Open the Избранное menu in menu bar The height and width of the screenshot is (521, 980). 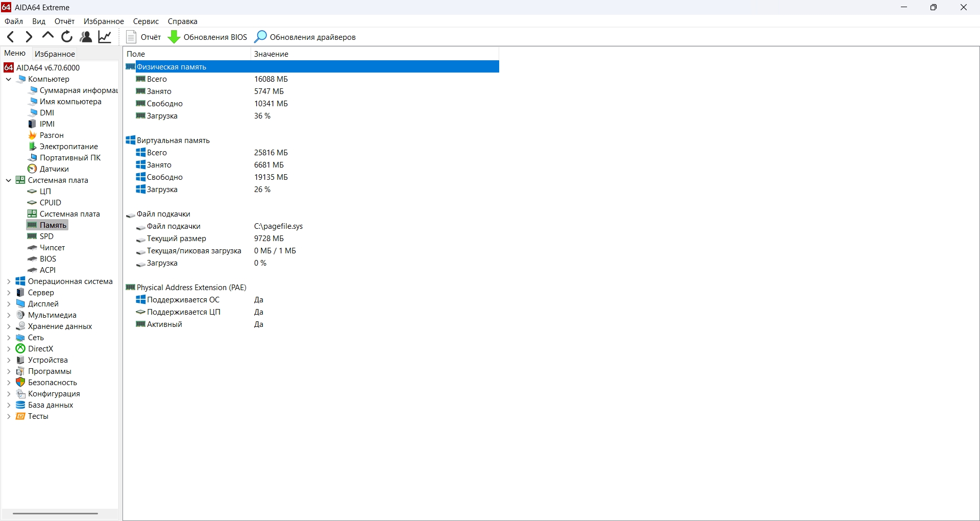click(x=104, y=21)
